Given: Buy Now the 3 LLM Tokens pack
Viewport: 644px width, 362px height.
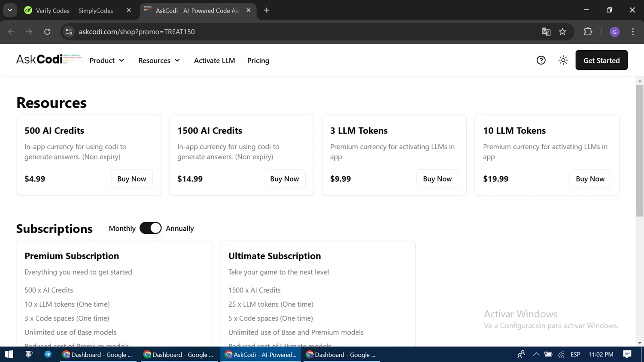Looking at the screenshot, I should (x=437, y=179).
